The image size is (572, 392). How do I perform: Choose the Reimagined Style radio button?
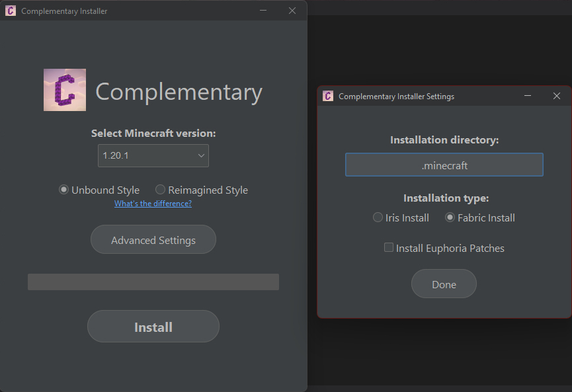[161, 190]
